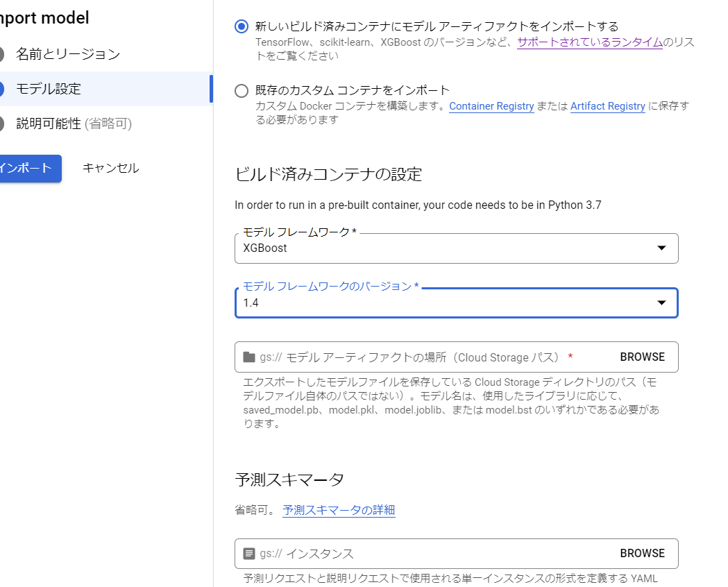Screen dimensions: 728x587
Task: Open the 予測スキーマータの詳細 link
Action: tap(339, 510)
